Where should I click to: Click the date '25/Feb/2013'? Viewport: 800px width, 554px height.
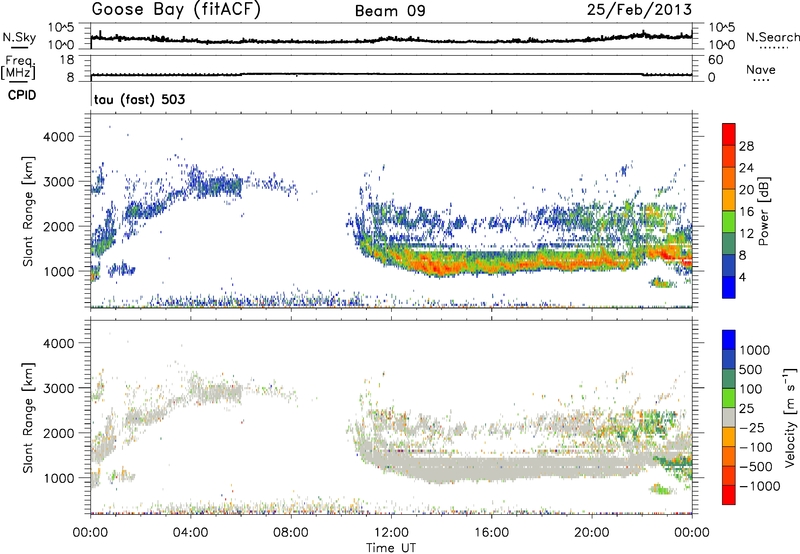pyautogui.click(x=639, y=10)
